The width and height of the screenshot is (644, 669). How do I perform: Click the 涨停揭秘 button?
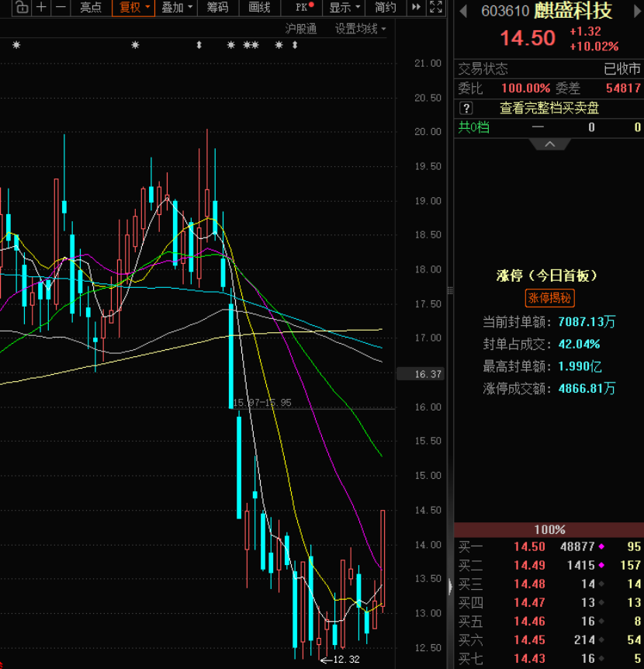click(x=549, y=298)
